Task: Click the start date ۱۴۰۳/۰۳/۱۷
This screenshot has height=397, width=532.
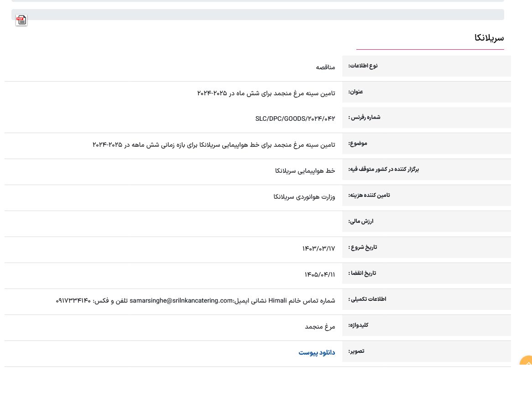Action: (x=318, y=248)
